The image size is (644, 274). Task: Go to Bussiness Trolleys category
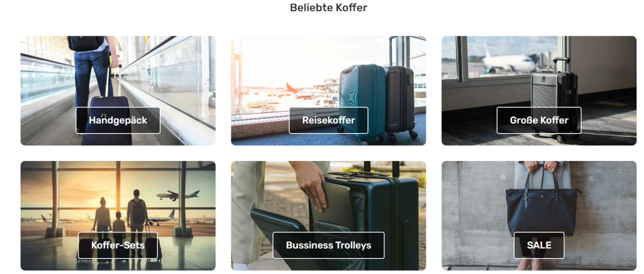[328, 245]
